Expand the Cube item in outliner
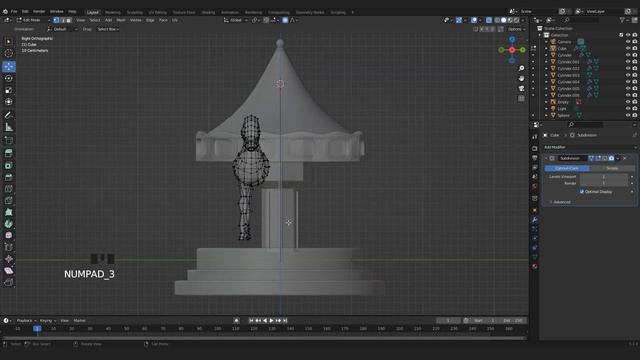The height and width of the screenshot is (360, 640). pyautogui.click(x=546, y=48)
